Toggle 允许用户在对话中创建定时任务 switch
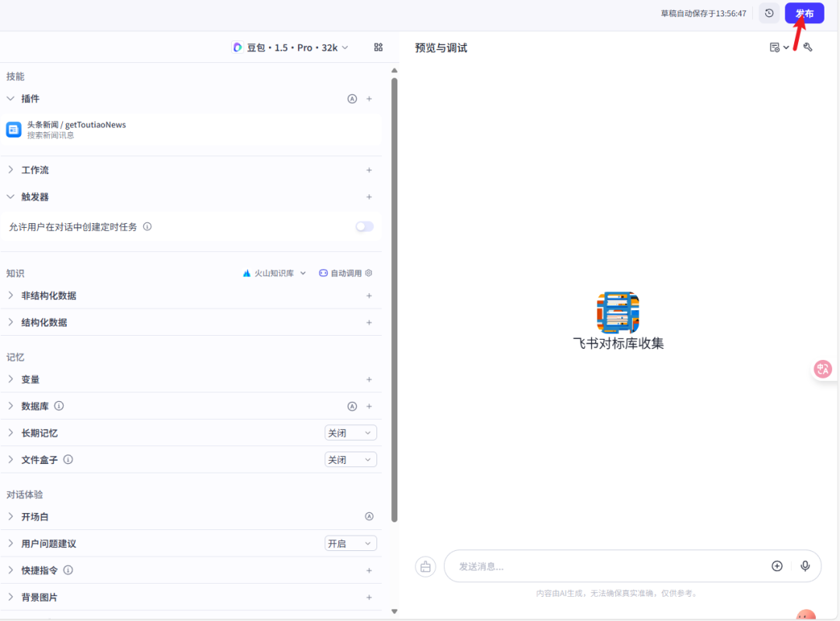 point(364,225)
